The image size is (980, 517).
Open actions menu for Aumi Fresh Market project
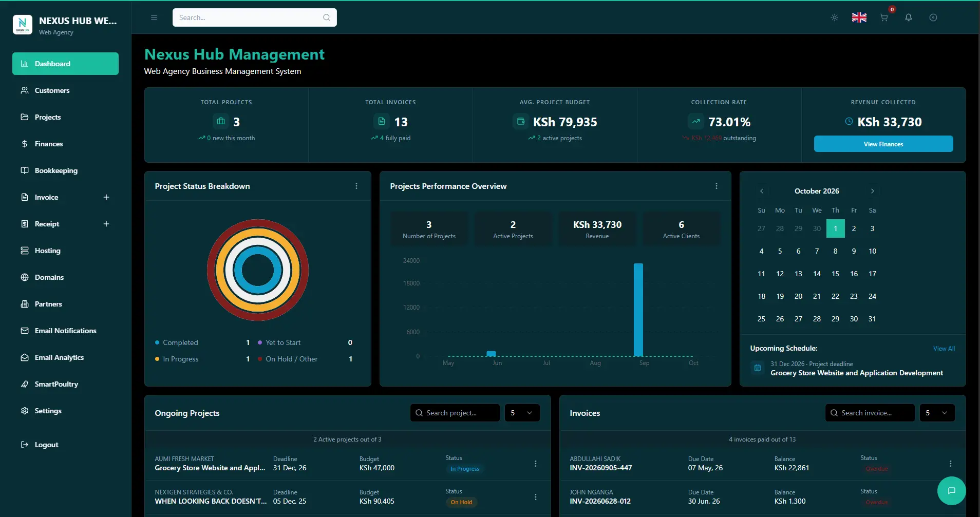(536, 464)
